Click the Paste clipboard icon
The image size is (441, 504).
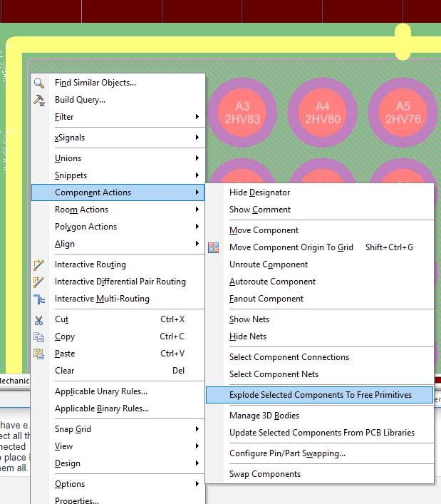pyautogui.click(x=39, y=354)
